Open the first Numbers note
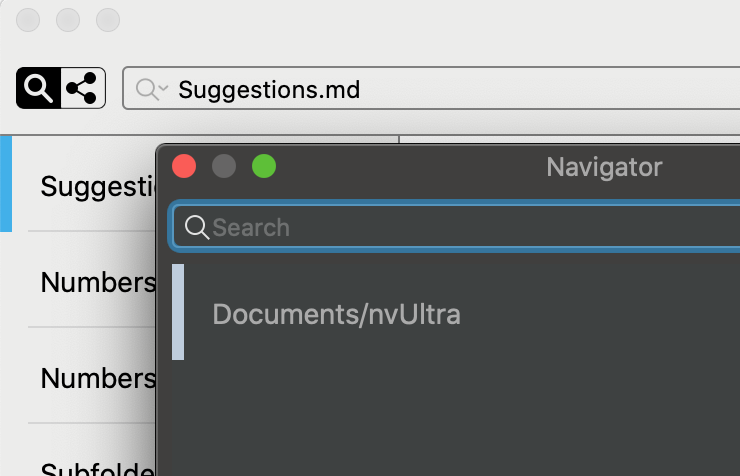Viewport: 740px width, 476px height. point(95,282)
